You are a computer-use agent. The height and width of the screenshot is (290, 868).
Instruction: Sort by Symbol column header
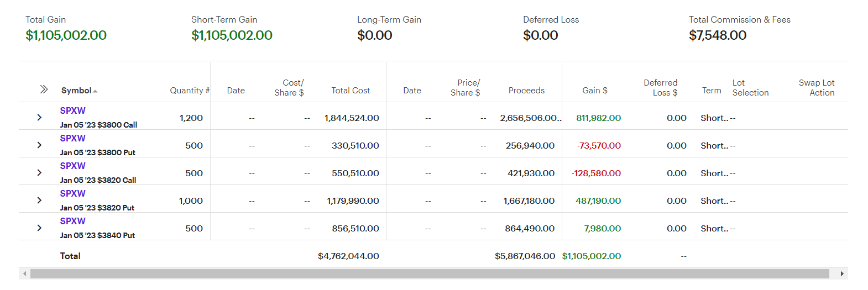[76, 91]
